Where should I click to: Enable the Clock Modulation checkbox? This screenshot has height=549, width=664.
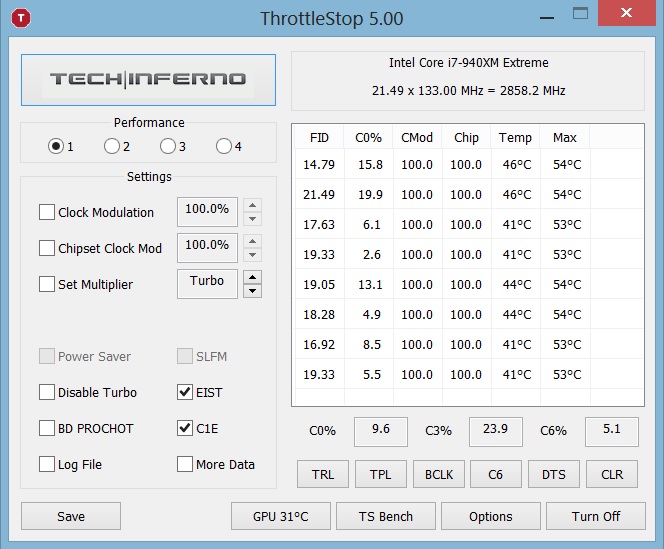[47, 212]
